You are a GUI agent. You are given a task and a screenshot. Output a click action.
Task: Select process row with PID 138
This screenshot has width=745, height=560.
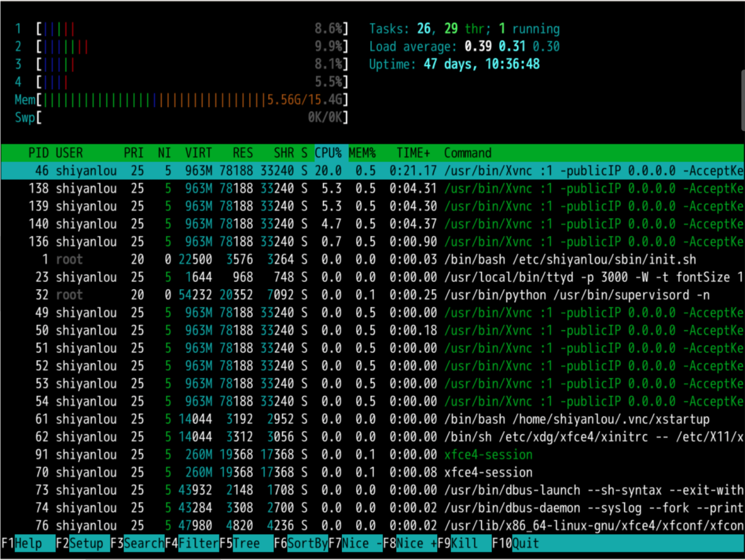point(372,188)
